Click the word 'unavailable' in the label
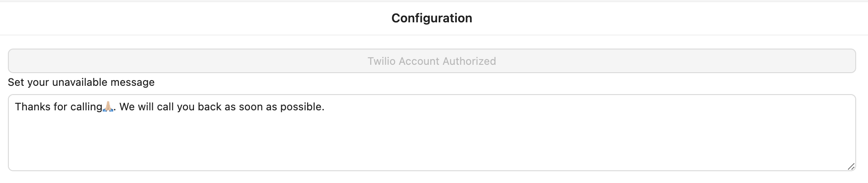 pyautogui.click(x=79, y=82)
